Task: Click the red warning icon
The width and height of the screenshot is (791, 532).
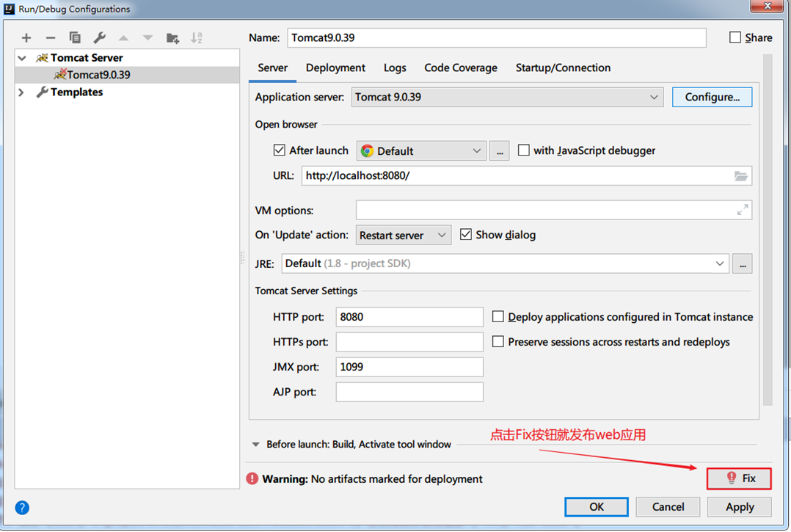Action: [252, 478]
